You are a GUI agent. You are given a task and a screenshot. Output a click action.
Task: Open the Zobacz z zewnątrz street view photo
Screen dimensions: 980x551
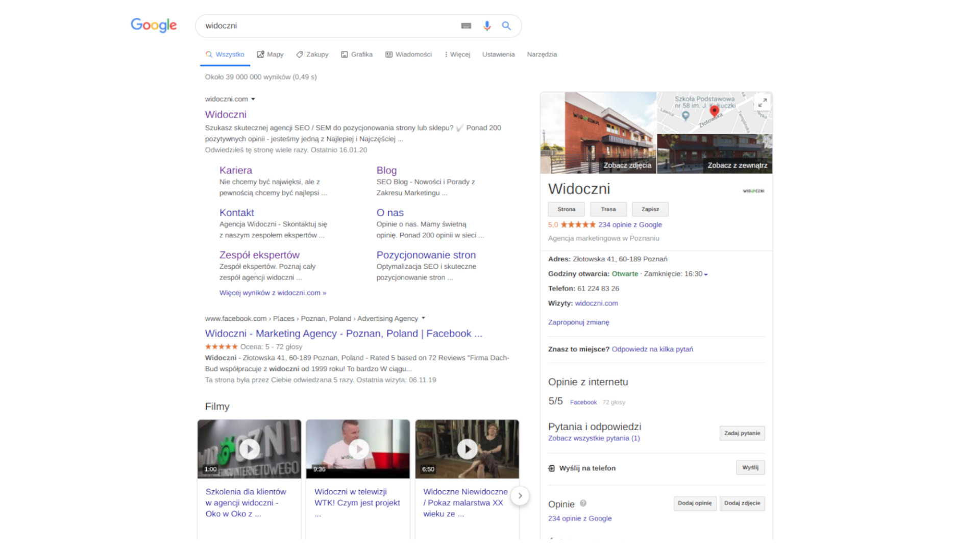click(x=715, y=154)
